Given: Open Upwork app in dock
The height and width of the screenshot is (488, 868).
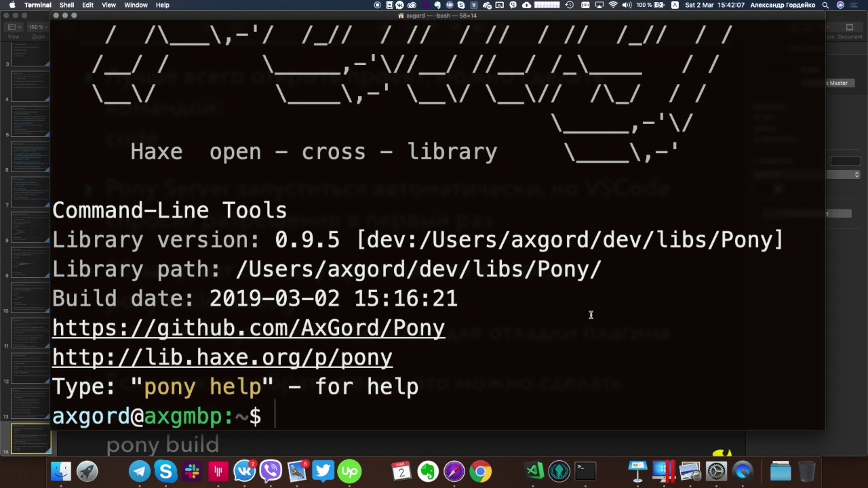Looking at the screenshot, I should click(349, 471).
